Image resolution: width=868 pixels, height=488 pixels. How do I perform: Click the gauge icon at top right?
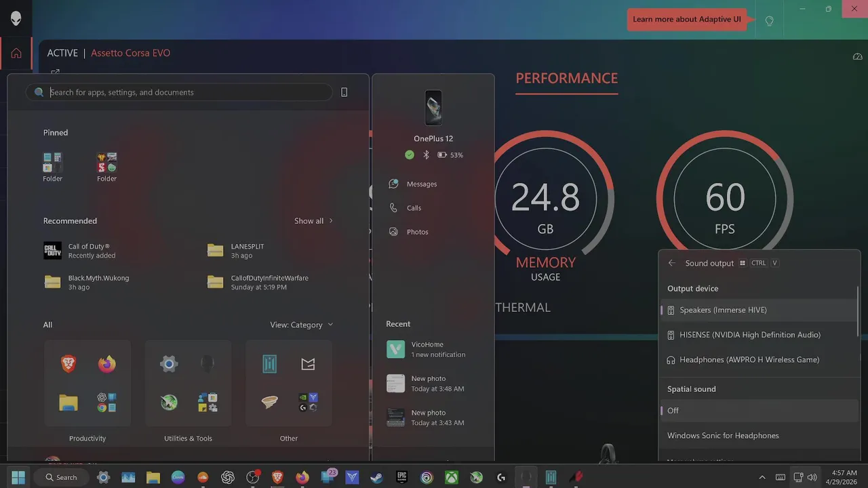[858, 56]
